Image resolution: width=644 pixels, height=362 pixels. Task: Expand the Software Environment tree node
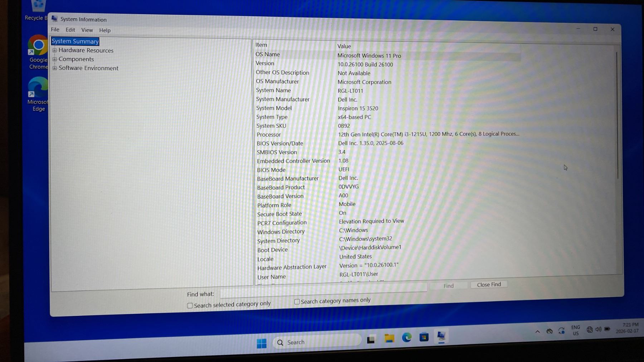[x=55, y=68]
